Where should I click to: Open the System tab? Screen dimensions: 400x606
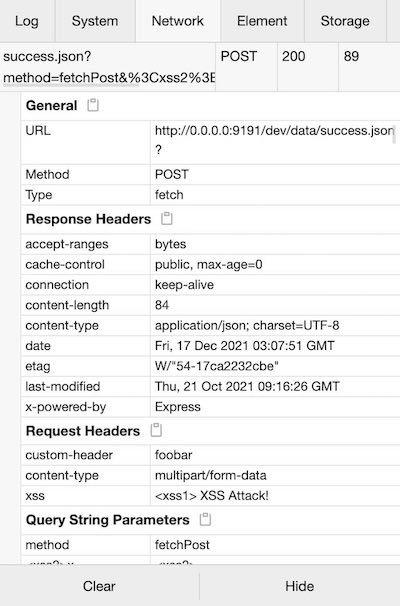coord(95,21)
